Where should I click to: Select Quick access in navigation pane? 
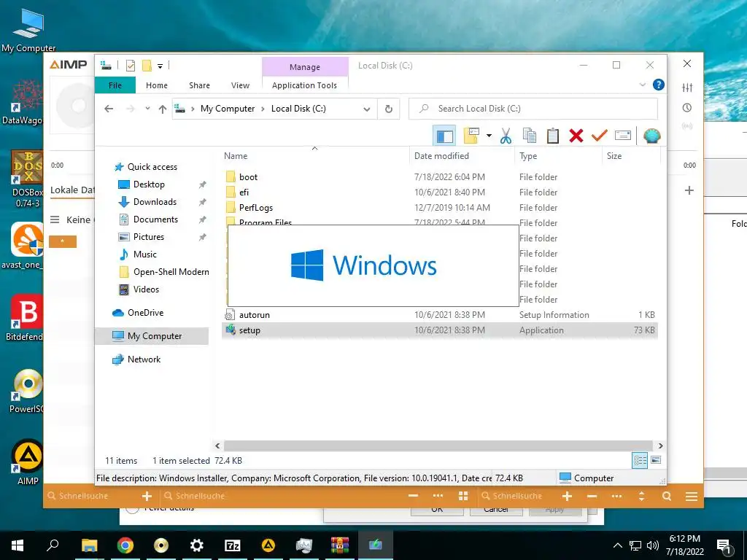point(152,167)
